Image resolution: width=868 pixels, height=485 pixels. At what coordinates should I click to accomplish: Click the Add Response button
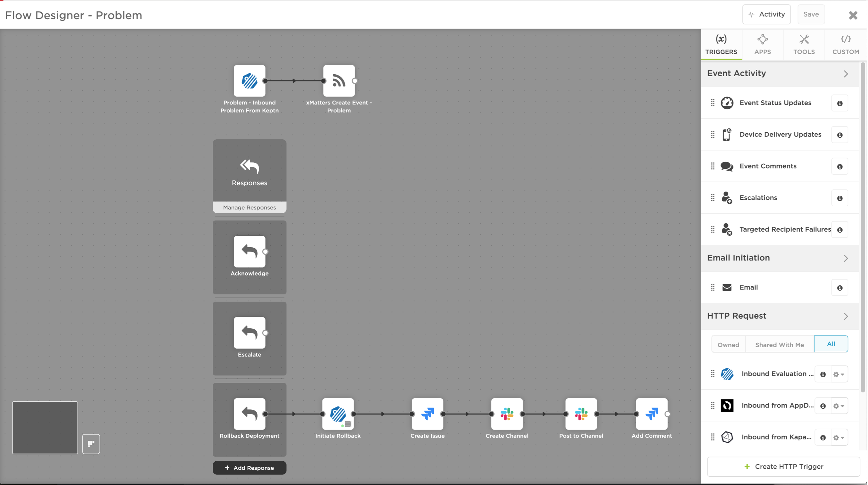(x=249, y=468)
